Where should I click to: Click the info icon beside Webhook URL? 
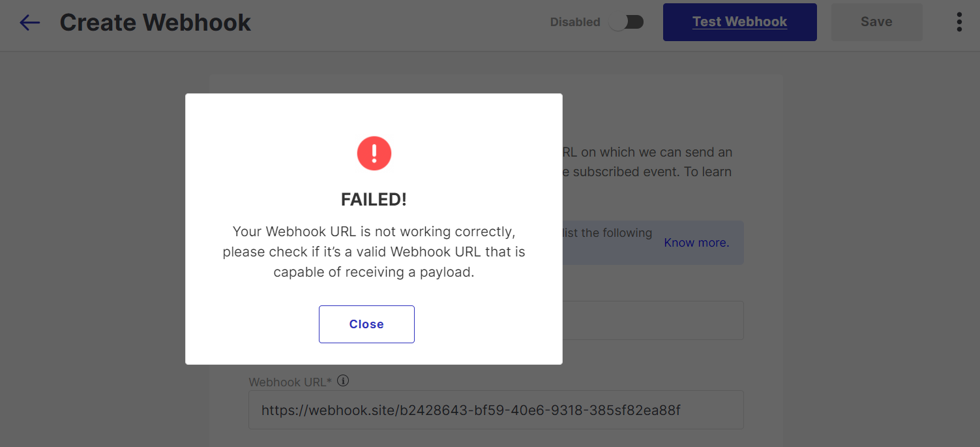343,380
